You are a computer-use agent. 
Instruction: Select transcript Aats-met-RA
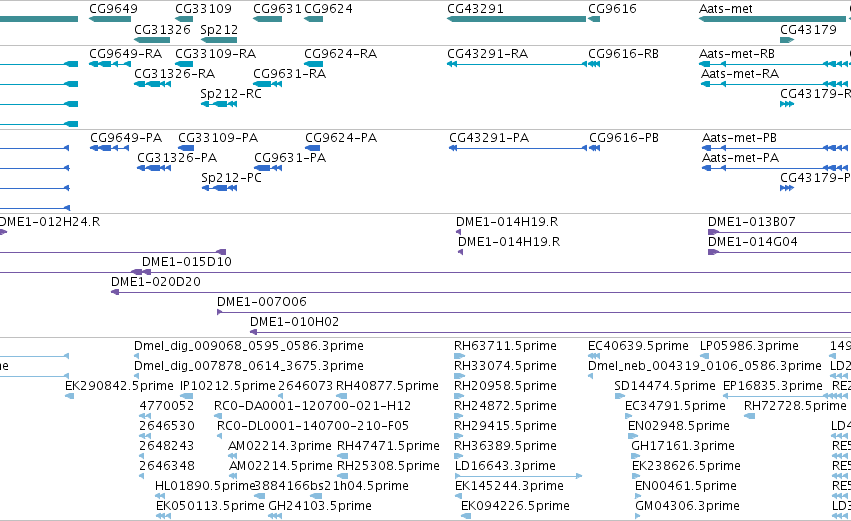[740, 74]
